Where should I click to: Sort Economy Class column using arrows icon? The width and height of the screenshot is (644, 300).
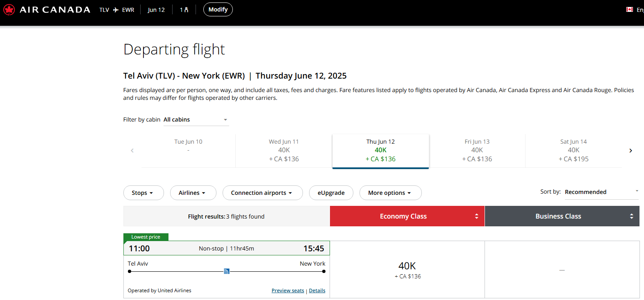click(x=476, y=216)
